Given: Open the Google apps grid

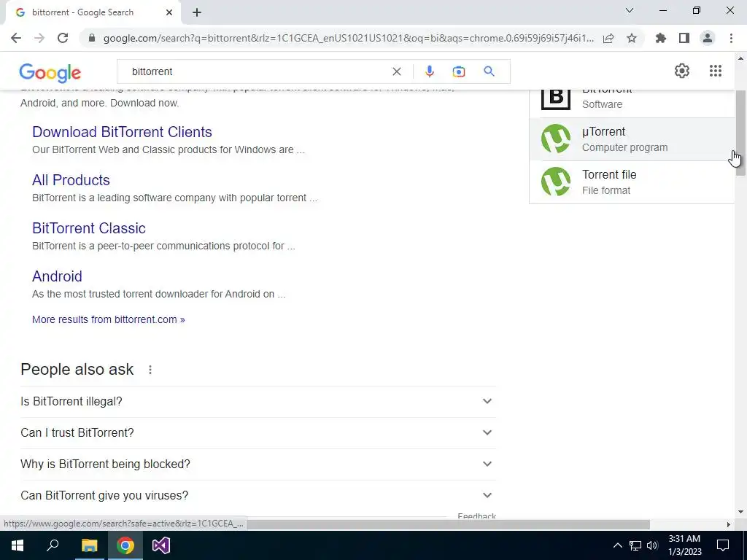Looking at the screenshot, I should click(x=715, y=71).
